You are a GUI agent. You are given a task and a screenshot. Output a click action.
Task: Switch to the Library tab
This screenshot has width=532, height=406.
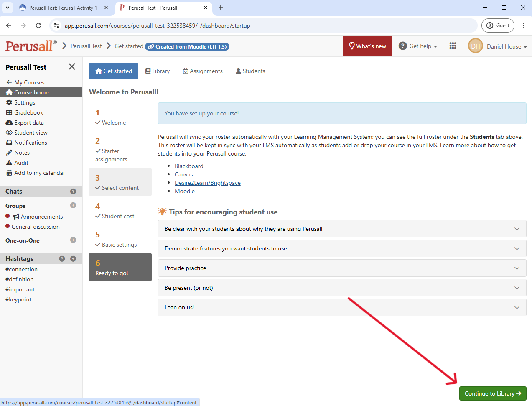(158, 71)
